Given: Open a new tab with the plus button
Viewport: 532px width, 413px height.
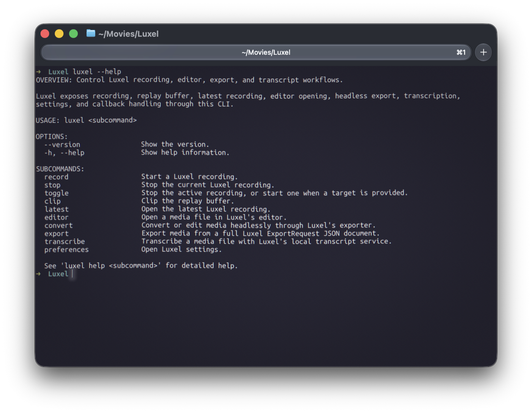Looking at the screenshot, I should click(483, 52).
